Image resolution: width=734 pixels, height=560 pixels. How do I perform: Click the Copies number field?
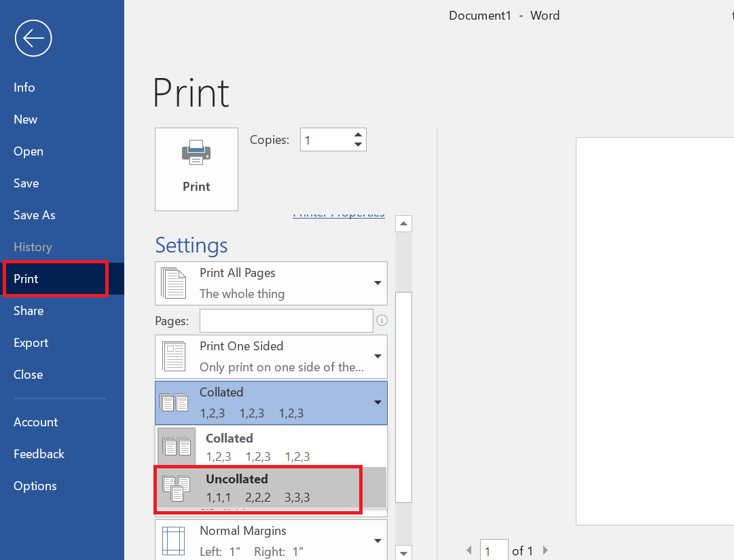(x=327, y=140)
